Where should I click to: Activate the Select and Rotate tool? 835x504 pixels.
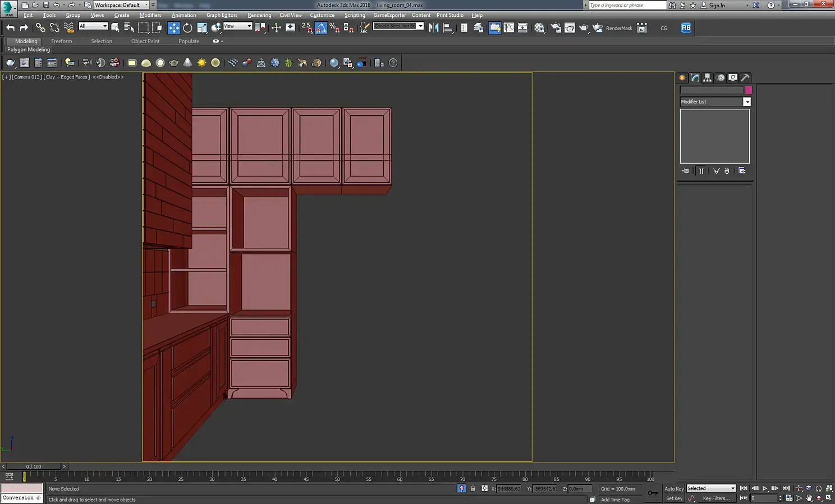pos(187,28)
